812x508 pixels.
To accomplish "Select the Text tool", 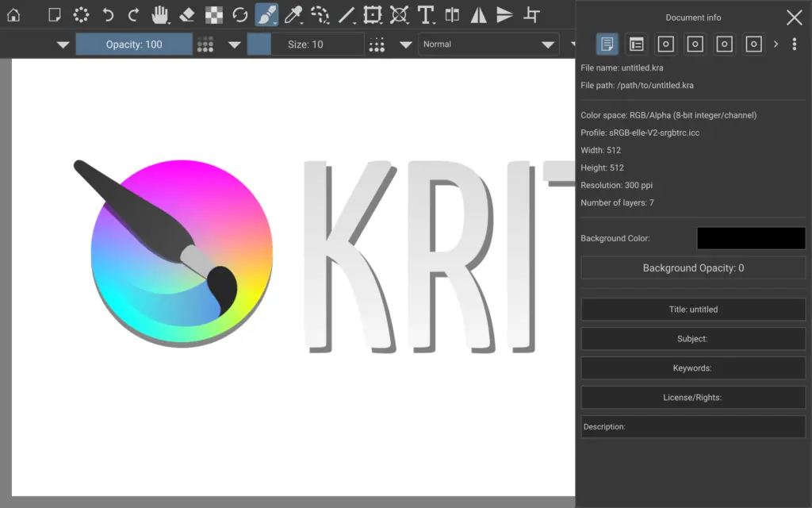I will coord(426,15).
